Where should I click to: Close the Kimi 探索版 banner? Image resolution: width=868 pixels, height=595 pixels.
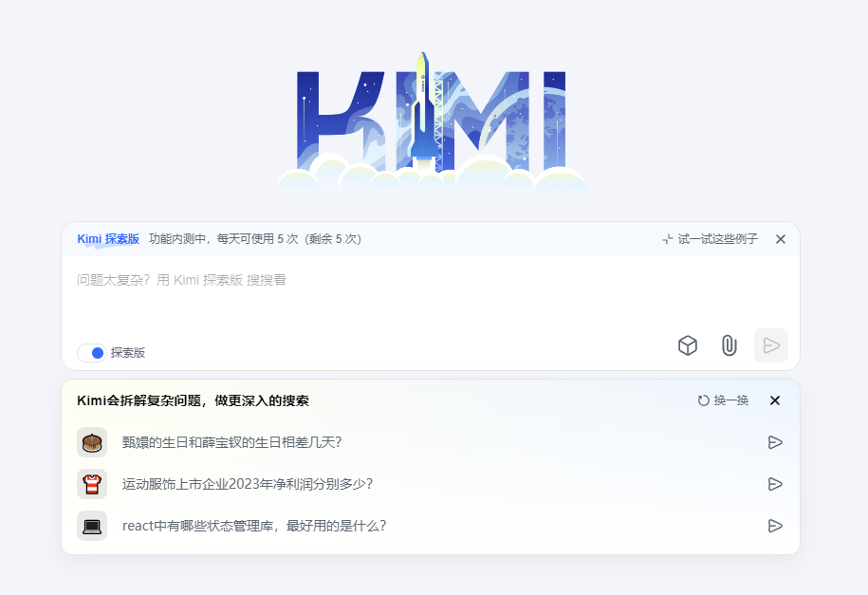[x=781, y=239]
